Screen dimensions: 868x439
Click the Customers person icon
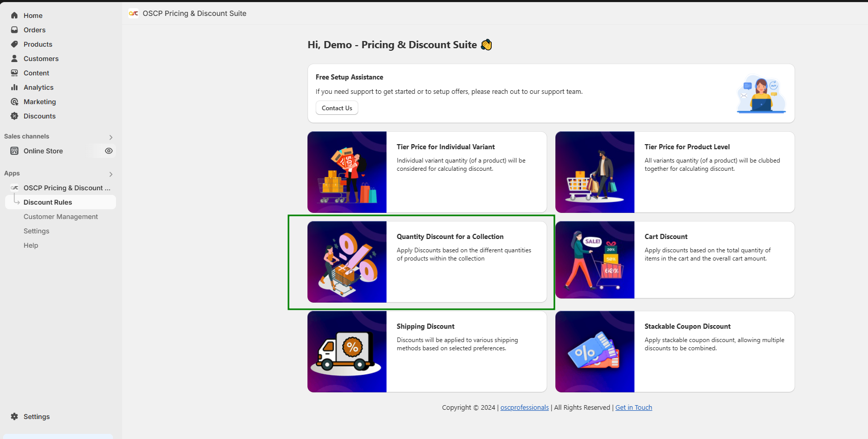coord(14,58)
